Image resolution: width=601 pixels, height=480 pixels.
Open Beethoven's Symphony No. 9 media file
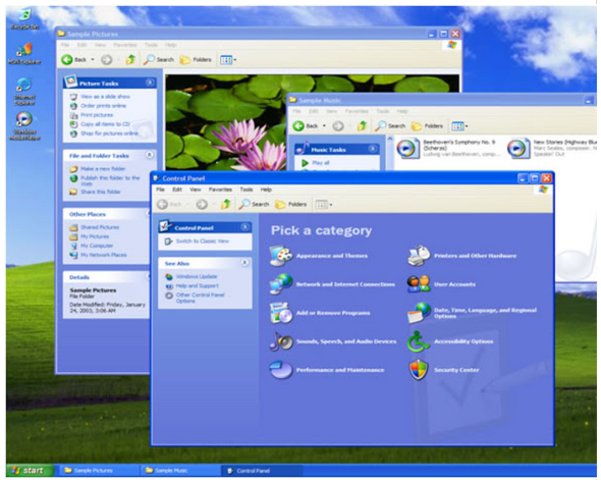pyautogui.click(x=448, y=148)
